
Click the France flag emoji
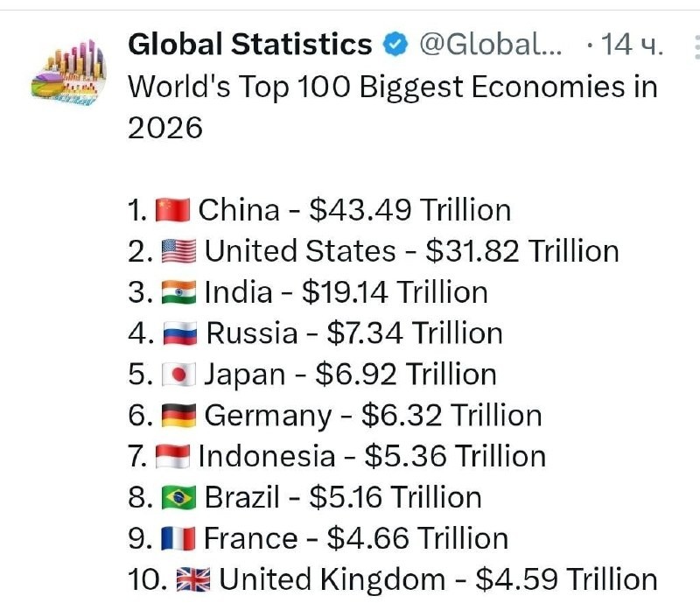click(178, 539)
